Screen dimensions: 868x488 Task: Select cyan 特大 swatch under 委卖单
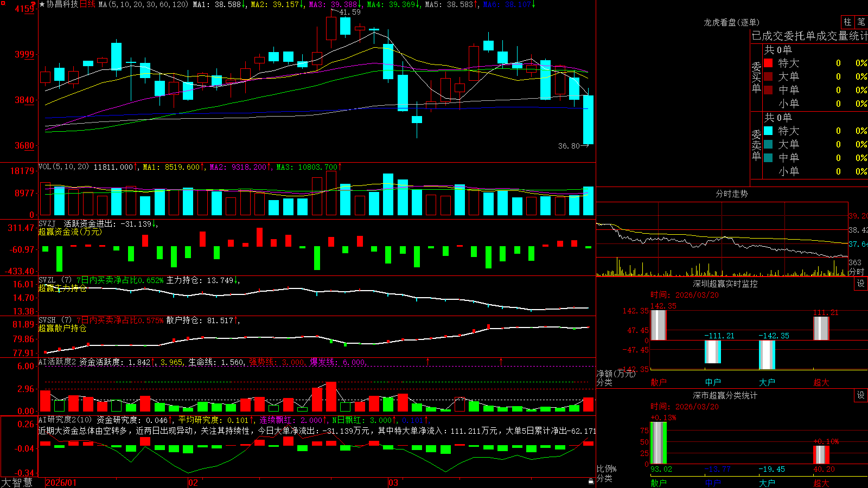pos(768,131)
